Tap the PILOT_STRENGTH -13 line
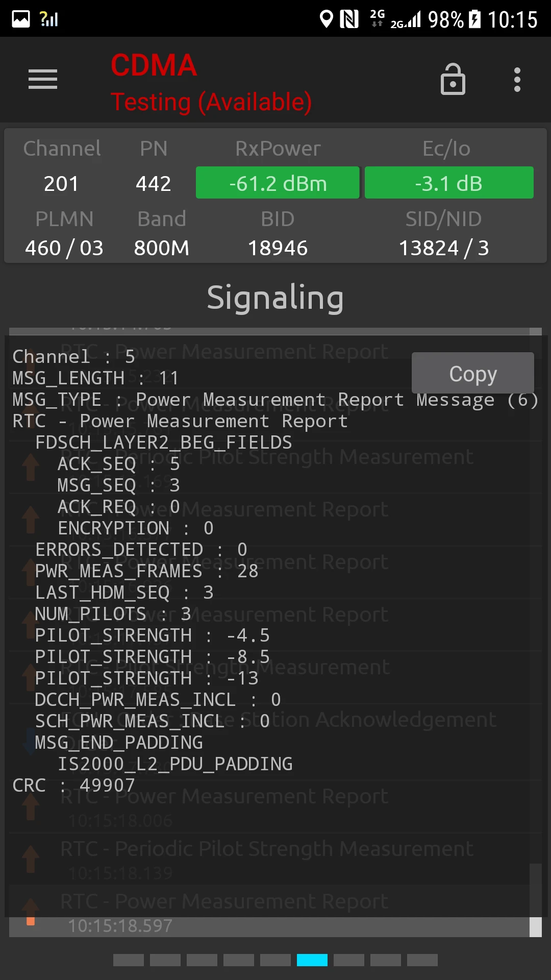 pos(147,678)
